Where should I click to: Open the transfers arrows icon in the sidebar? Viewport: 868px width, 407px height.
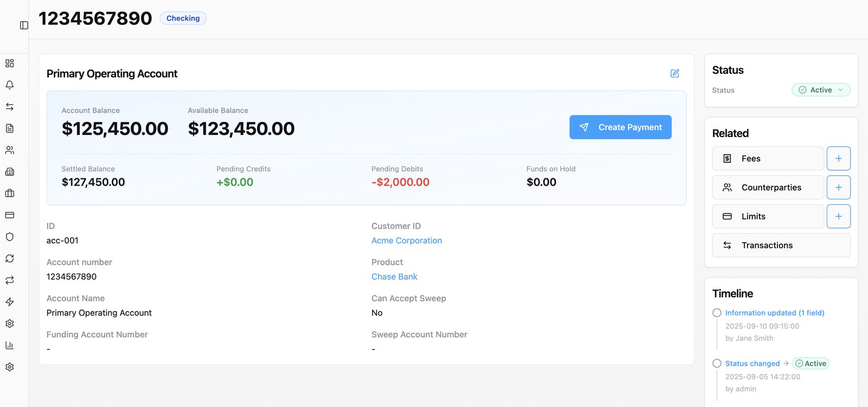pos(10,107)
